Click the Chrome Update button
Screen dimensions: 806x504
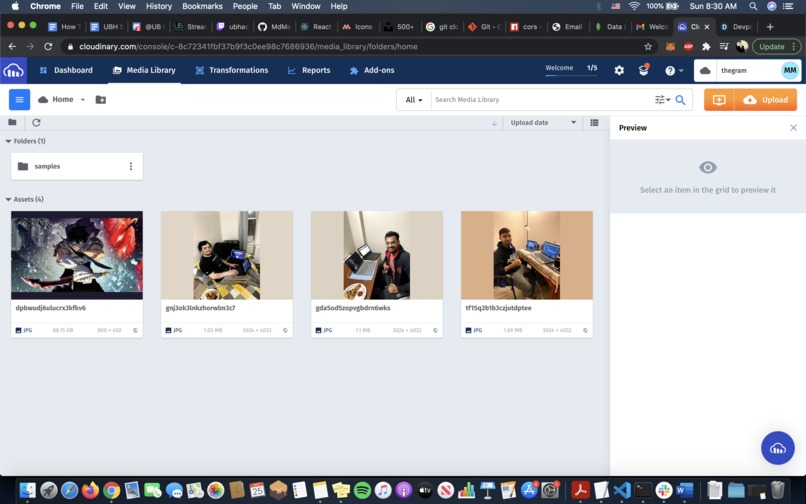pos(775,46)
